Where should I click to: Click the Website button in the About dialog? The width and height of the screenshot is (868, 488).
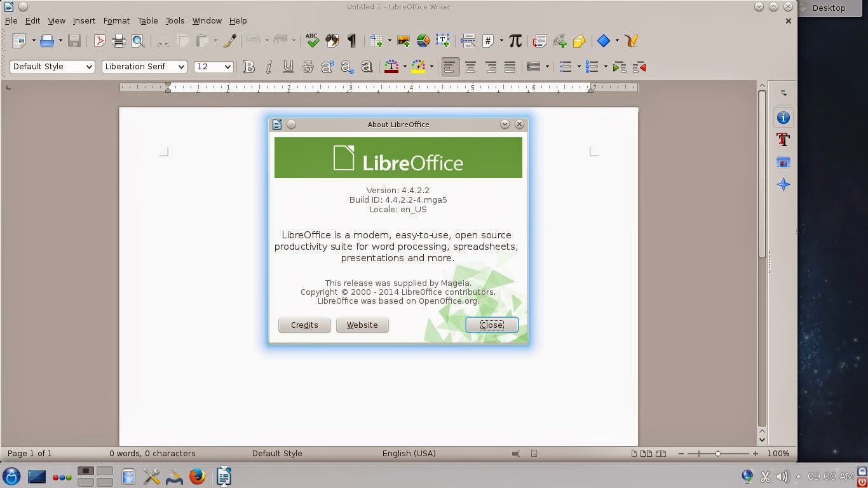pos(362,325)
